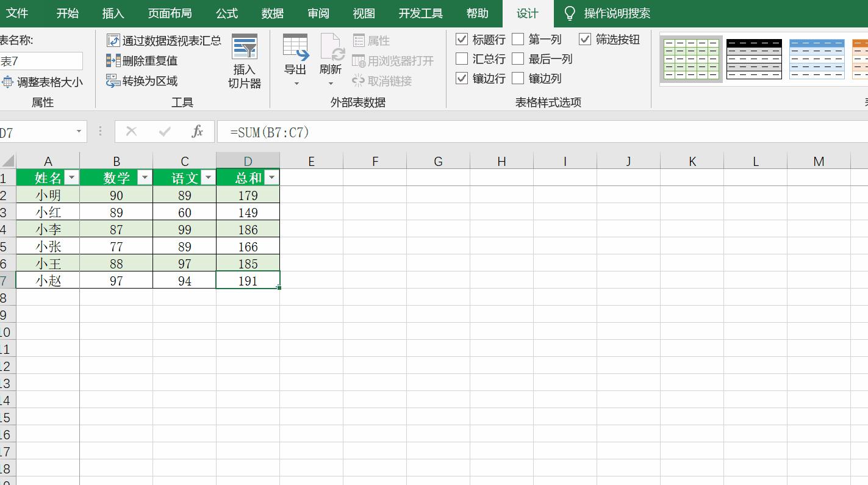The image size is (868, 485).
Task: Open the 总和 column filter dropdown
Action: 271,178
